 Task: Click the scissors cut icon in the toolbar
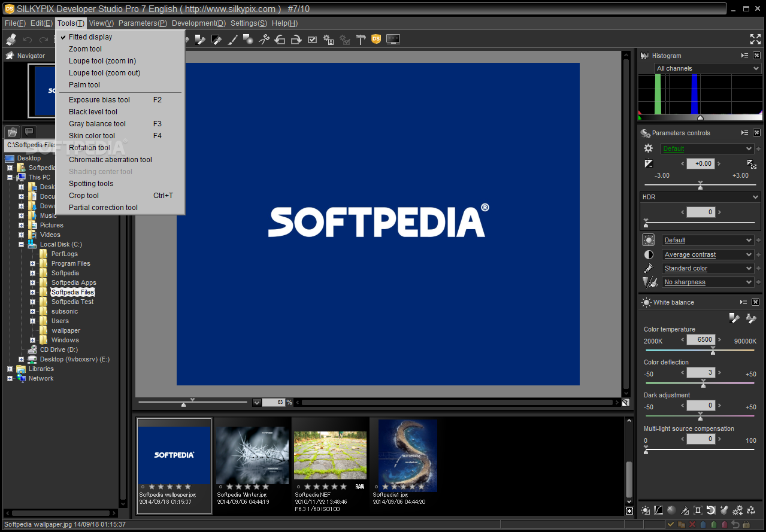(264, 39)
